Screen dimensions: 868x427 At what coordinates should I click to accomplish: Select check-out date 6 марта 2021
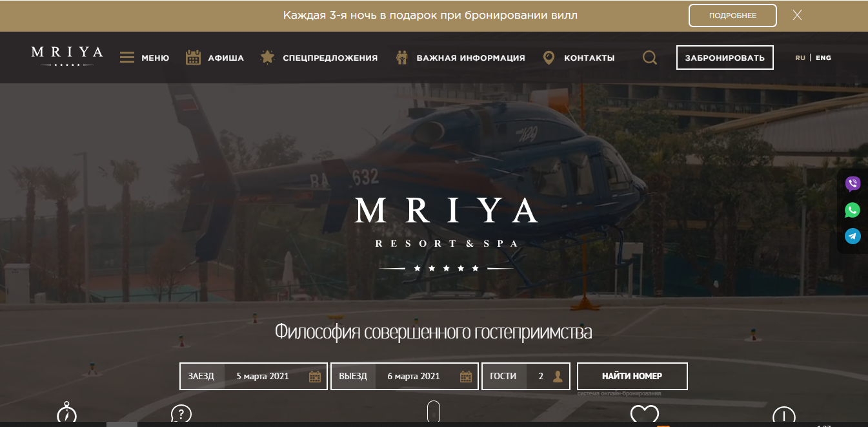pyautogui.click(x=414, y=376)
